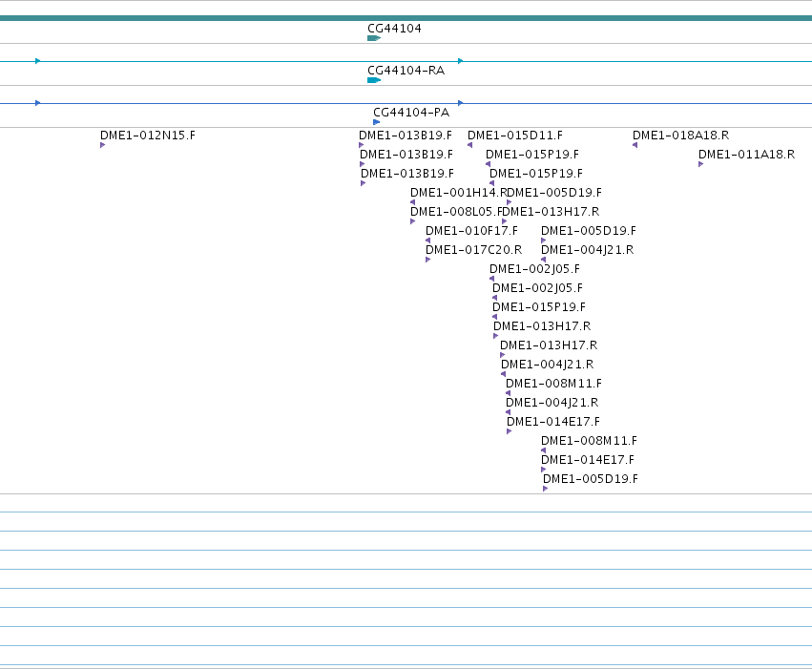
Task: Select the dark-blue line above CG44104-PA
Action: coord(406,103)
